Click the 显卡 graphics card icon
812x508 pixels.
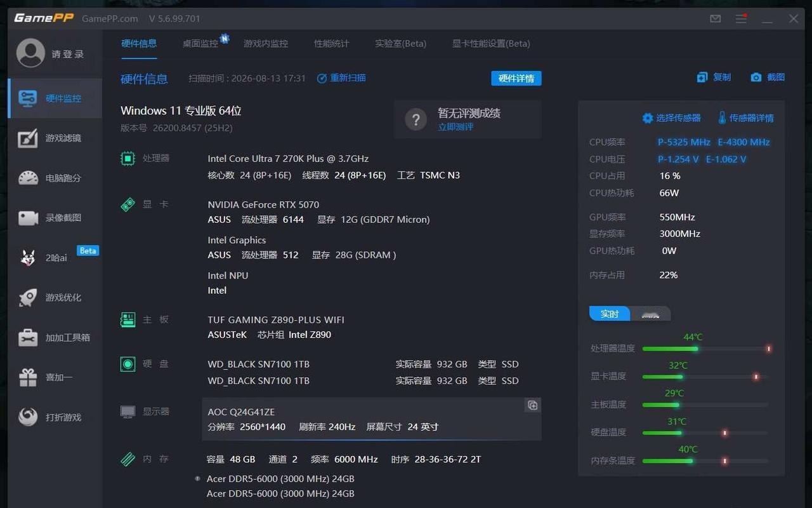[x=128, y=204]
